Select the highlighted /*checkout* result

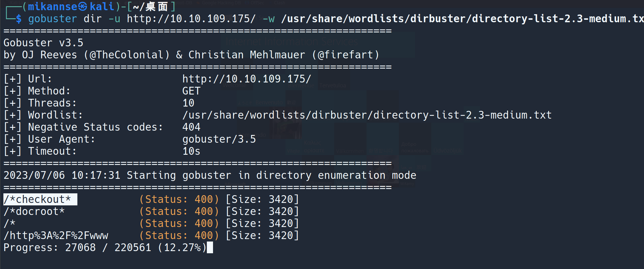pyautogui.click(x=40, y=200)
